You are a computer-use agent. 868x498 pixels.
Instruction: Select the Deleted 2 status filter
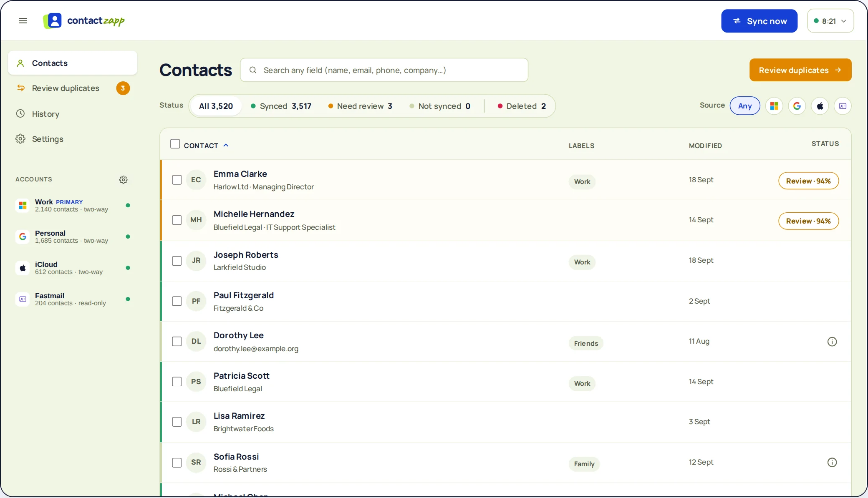[522, 106]
